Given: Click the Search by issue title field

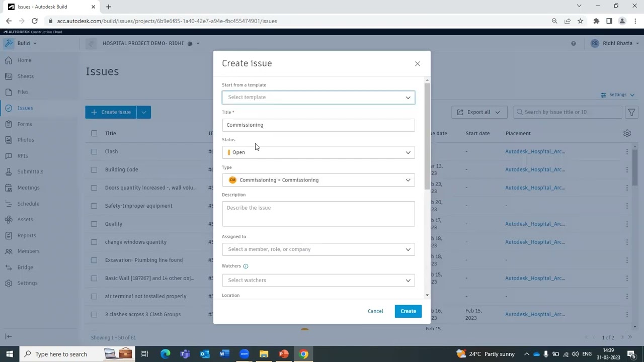Looking at the screenshot, I should pos(568,112).
